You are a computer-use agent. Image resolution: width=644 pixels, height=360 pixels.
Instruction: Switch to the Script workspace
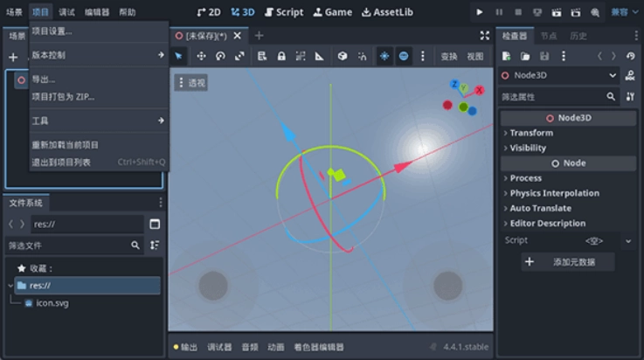coord(283,12)
